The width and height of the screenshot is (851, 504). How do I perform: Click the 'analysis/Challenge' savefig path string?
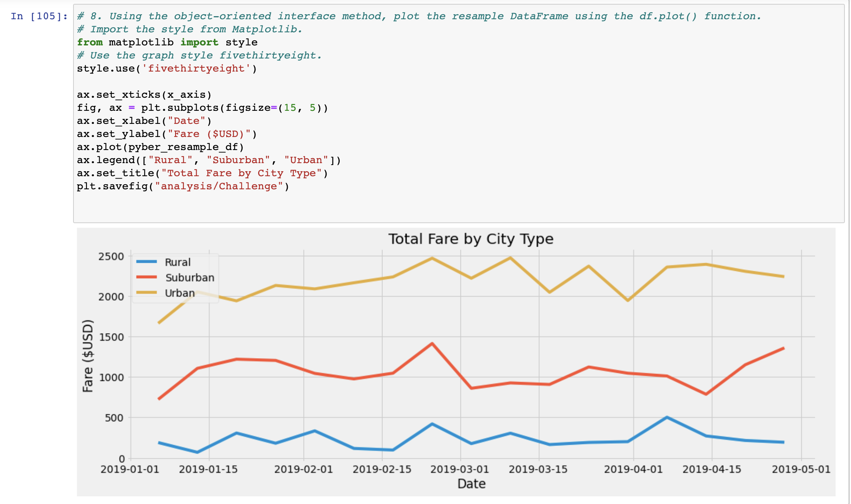click(x=219, y=186)
